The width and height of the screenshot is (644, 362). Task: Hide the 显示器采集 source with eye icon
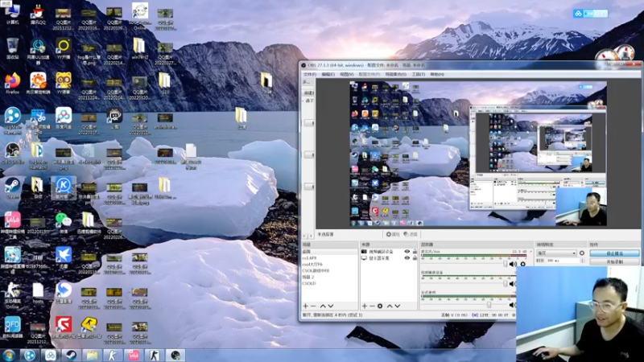coord(407,258)
